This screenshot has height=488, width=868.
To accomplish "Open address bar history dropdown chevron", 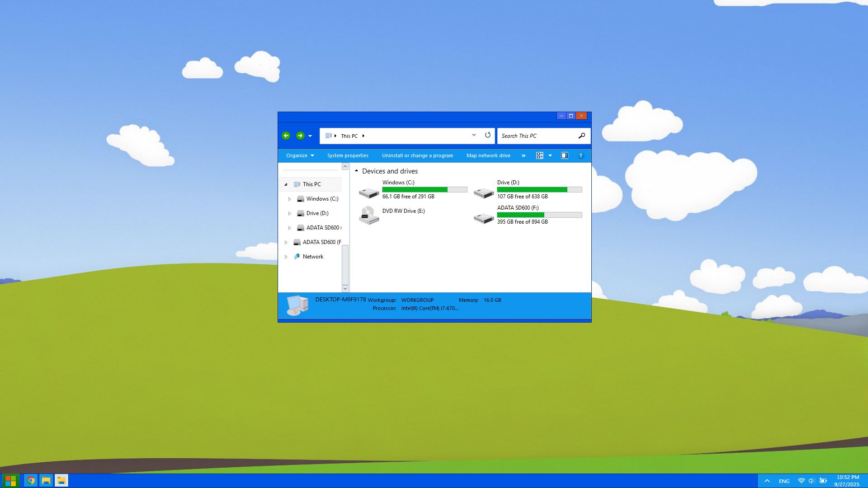I will (x=474, y=135).
